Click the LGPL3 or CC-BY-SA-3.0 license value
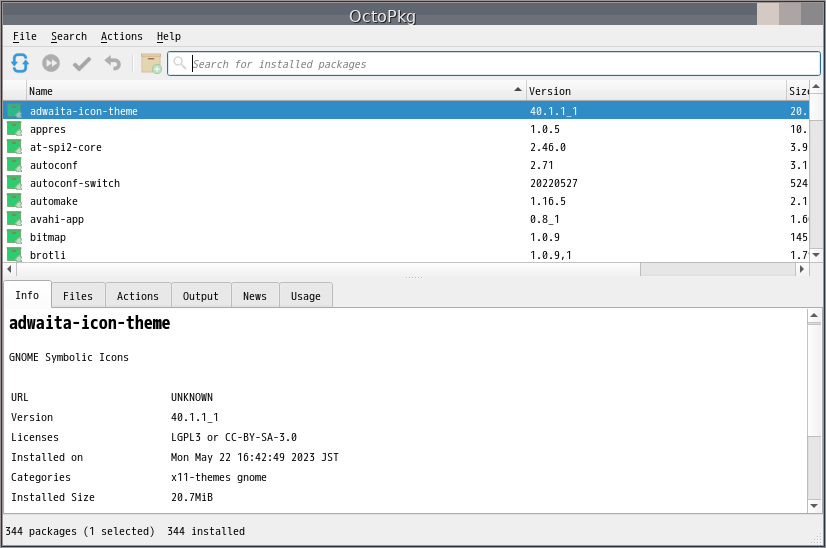 click(234, 437)
